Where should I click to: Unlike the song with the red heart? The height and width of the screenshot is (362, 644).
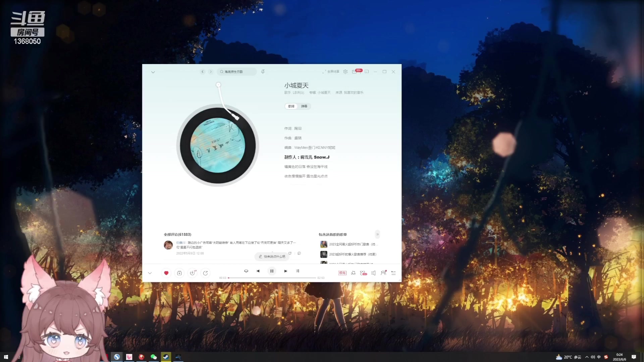click(x=166, y=273)
